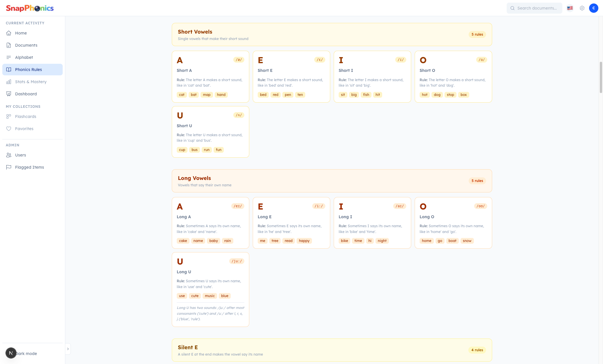Click the Alphabet lines icon
The image size is (603, 364).
(9, 57)
